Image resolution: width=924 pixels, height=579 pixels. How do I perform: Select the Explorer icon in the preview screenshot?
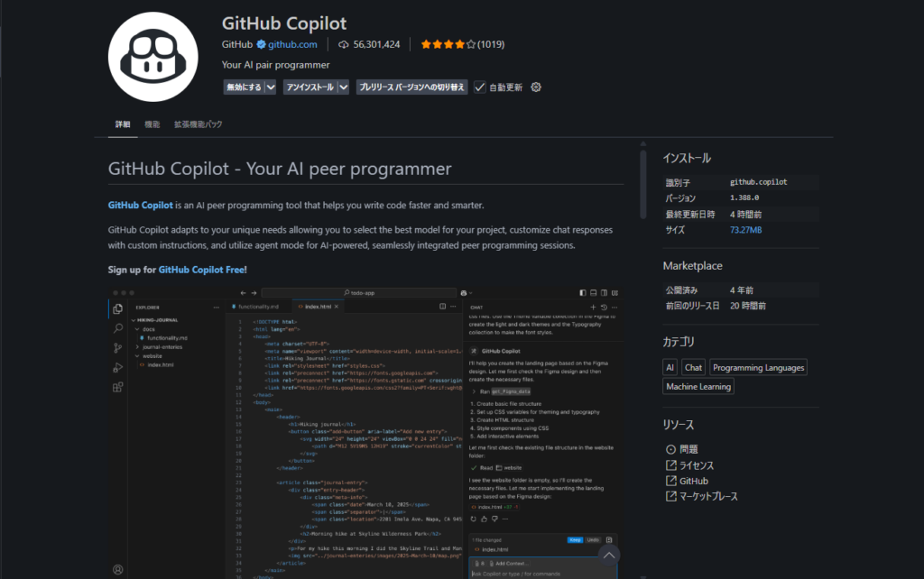pos(117,308)
